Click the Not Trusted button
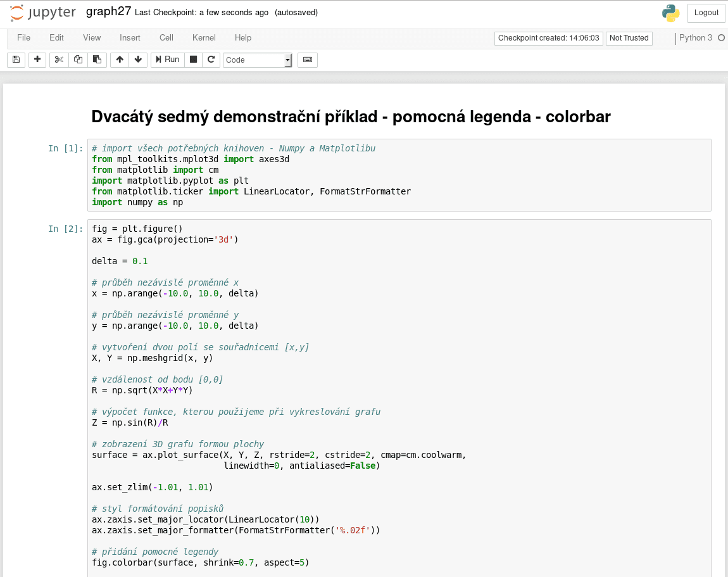This screenshot has height=577, width=728. [629, 38]
